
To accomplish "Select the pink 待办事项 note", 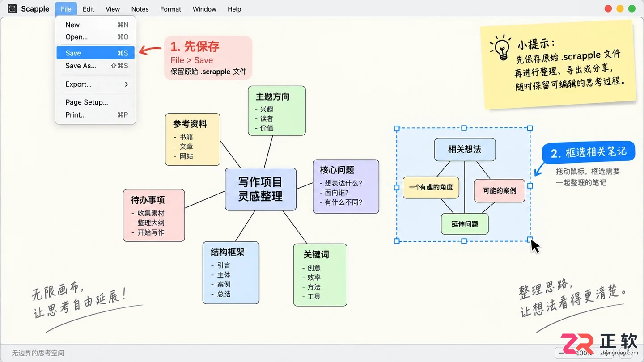I will [x=154, y=215].
